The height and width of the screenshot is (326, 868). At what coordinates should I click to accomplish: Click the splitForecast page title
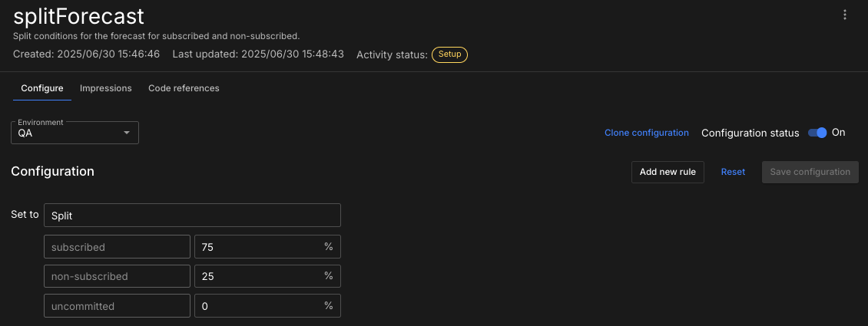click(79, 16)
